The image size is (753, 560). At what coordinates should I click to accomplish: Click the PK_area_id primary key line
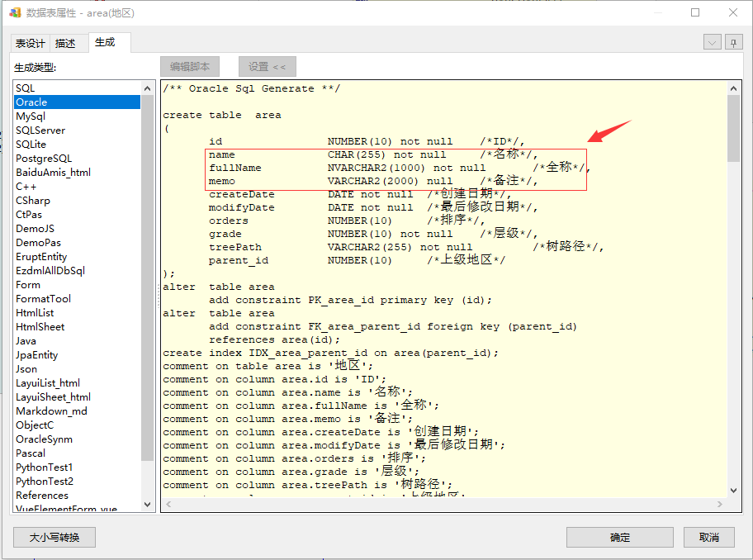351,300
